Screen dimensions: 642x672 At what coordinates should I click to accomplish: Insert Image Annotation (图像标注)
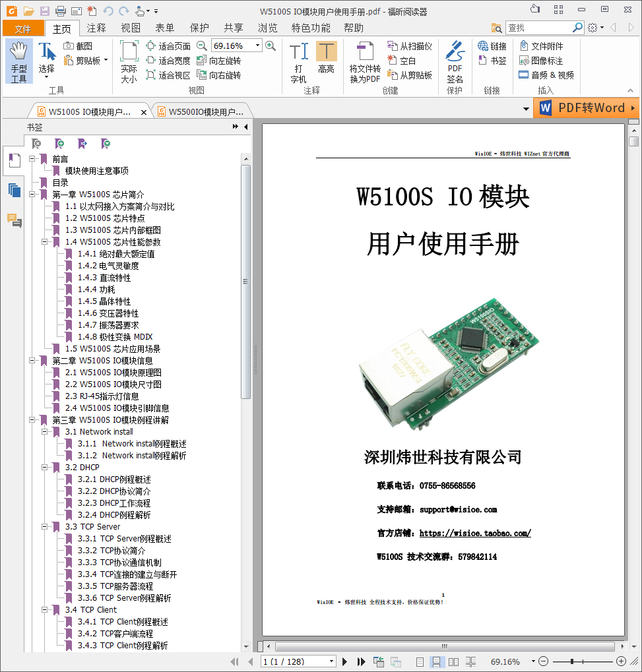[x=541, y=61]
